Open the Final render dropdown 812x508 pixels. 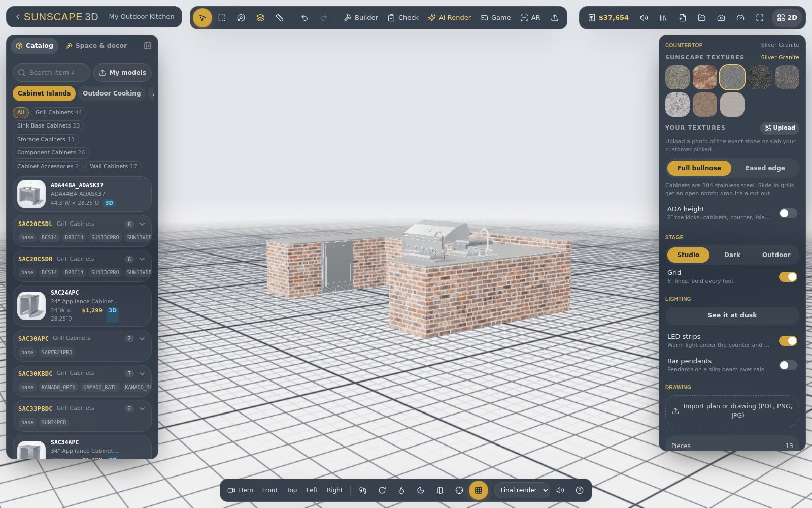[x=522, y=490]
